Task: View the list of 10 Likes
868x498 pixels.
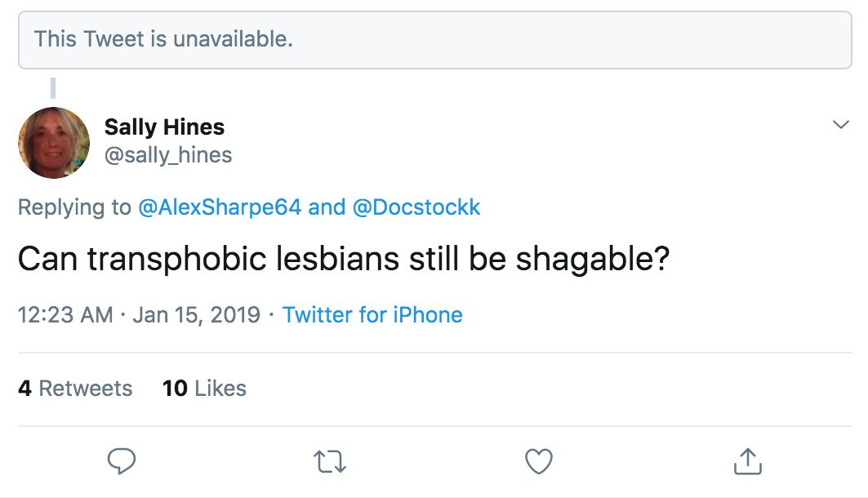Action: [x=204, y=389]
